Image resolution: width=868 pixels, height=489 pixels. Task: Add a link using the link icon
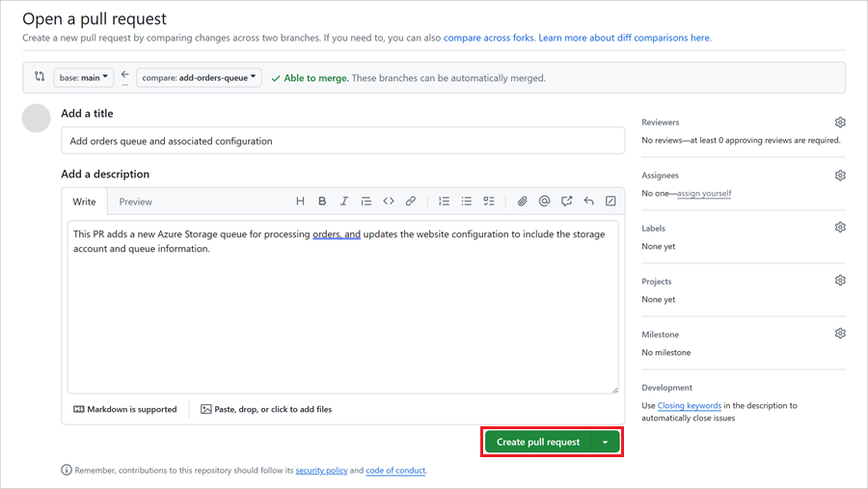[x=410, y=201]
